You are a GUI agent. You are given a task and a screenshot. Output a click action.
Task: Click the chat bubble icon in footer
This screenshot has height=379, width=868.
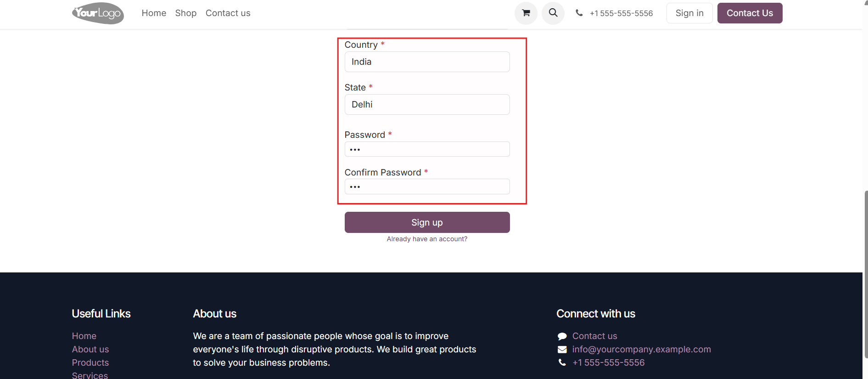[x=562, y=336]
